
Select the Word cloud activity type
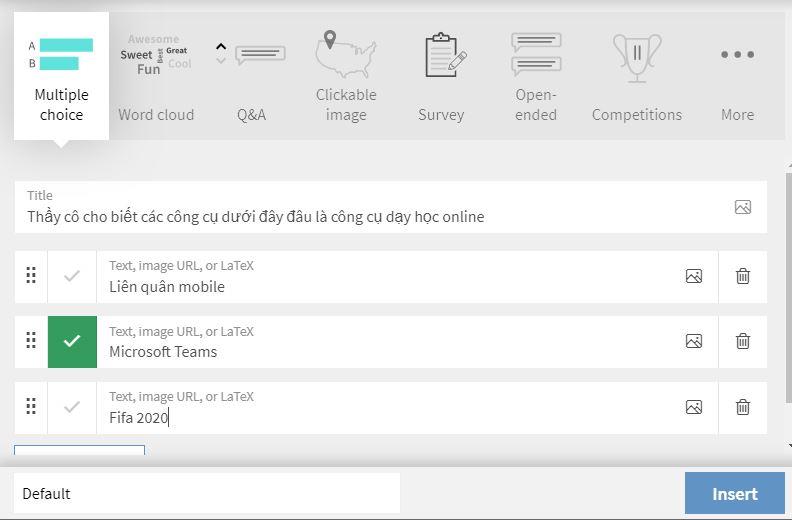[156, 76]
